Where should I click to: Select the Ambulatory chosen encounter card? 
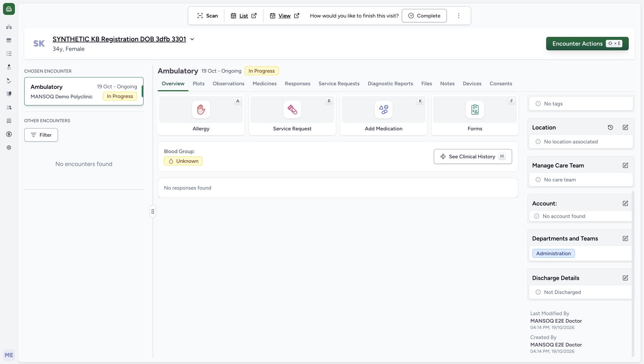(x=84, y=91)
